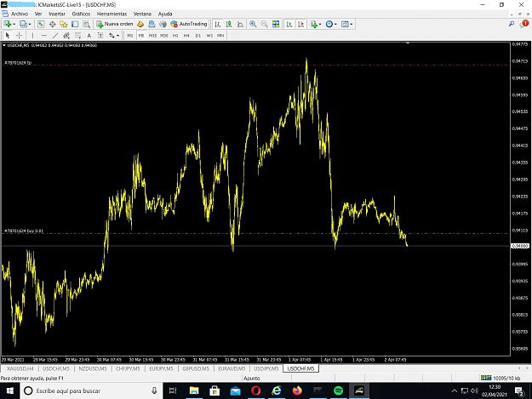
Task: Open the Windows Start button
Action: (10, 390)
